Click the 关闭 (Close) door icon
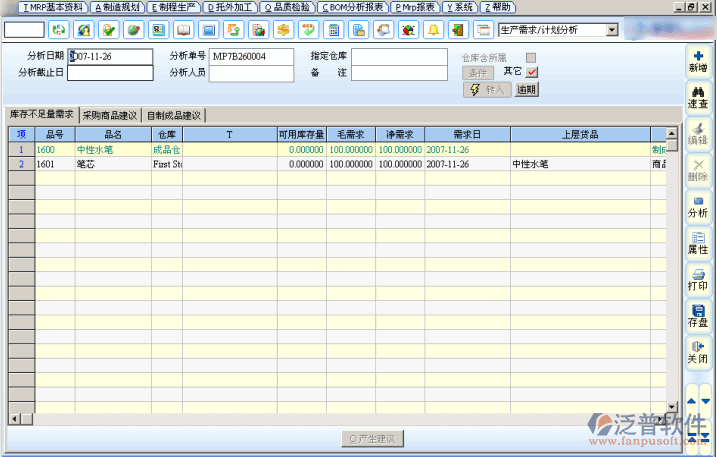717x457 pixels. coord(697,351)
